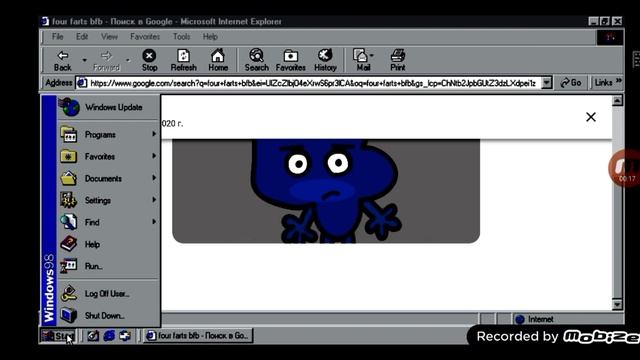Open Settings submenu in the Start menu
This screenshot has width=640, height=360.
pyautogui.click(x=108, y=200)
